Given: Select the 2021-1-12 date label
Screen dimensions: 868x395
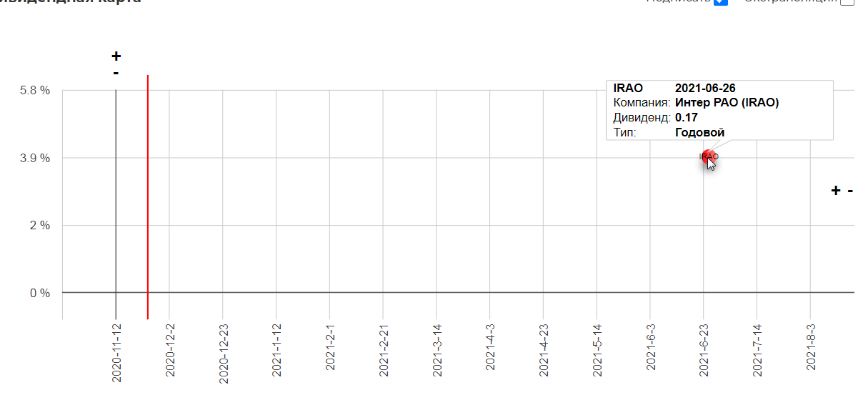Looking at the screenshot, I should point(276,350).
